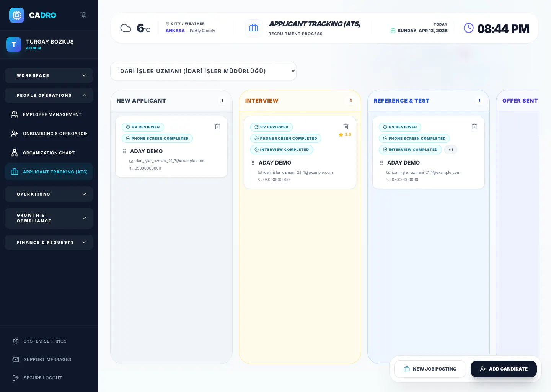551x392 pixels.
Task: Click the 08:44 PM time display
Action: (503, 29)
